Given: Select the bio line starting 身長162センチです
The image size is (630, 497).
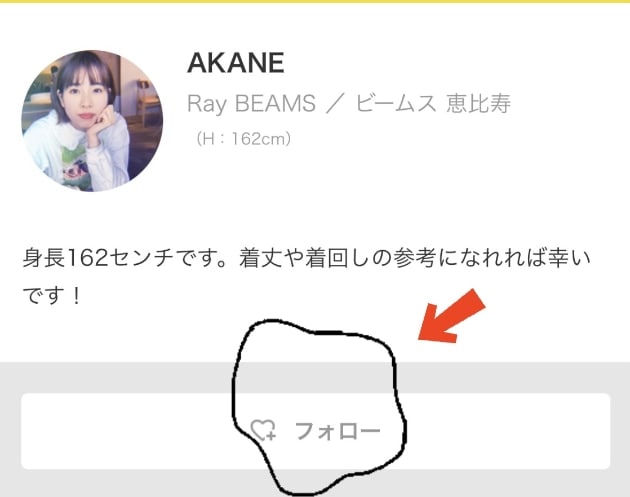Looking at the screenshot, I should tap(306, 258).
